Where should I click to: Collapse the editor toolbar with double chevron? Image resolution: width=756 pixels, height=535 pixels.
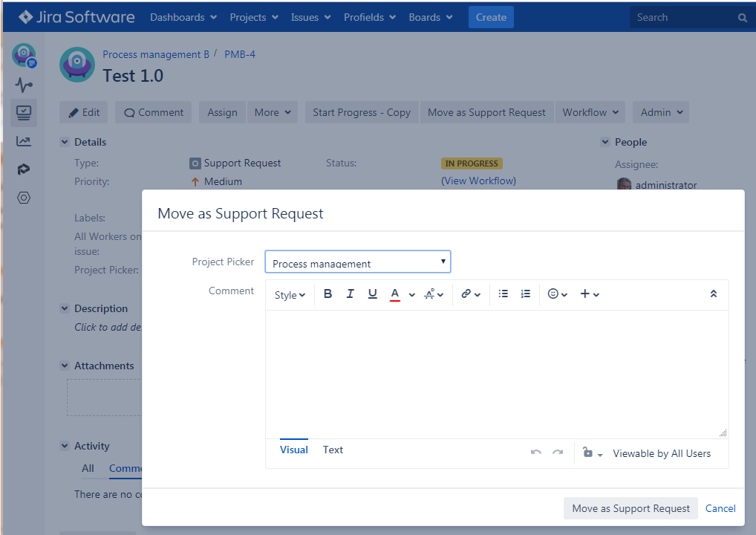[714, 294]
